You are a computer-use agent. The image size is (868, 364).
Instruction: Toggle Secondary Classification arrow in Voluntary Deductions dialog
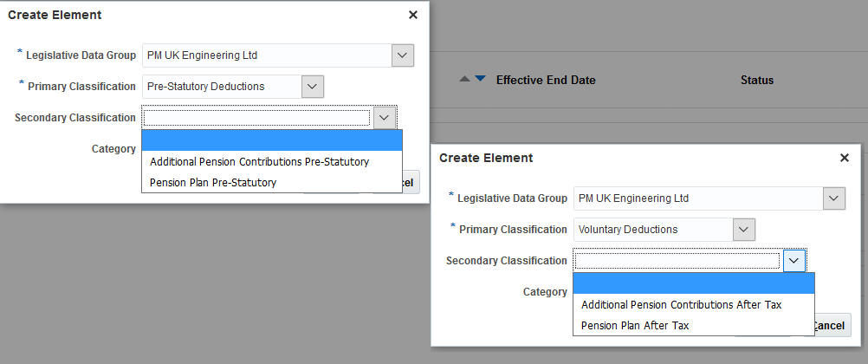coord(794,261)
